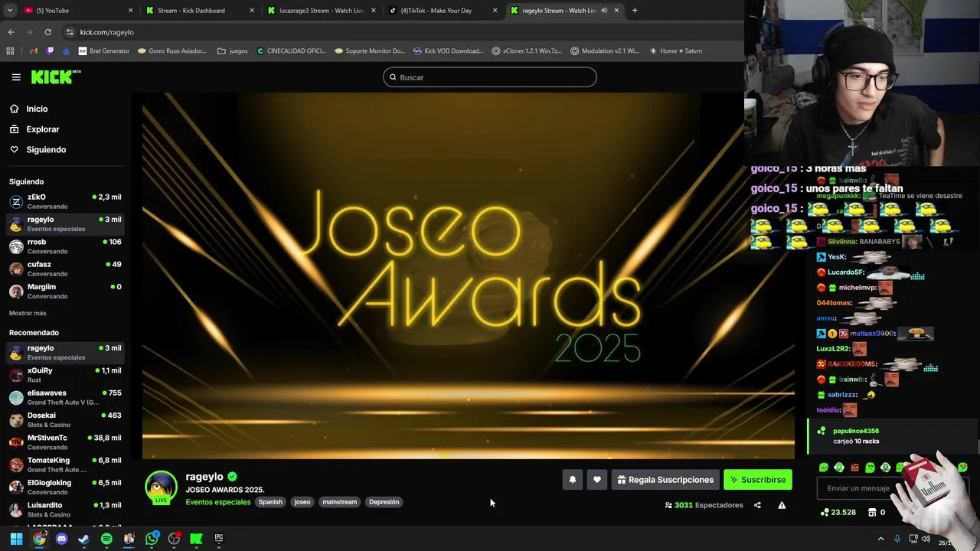The image size is (980, 551).
Task: Open elisawaves recommended channel
Action: [x=65, y=397]
